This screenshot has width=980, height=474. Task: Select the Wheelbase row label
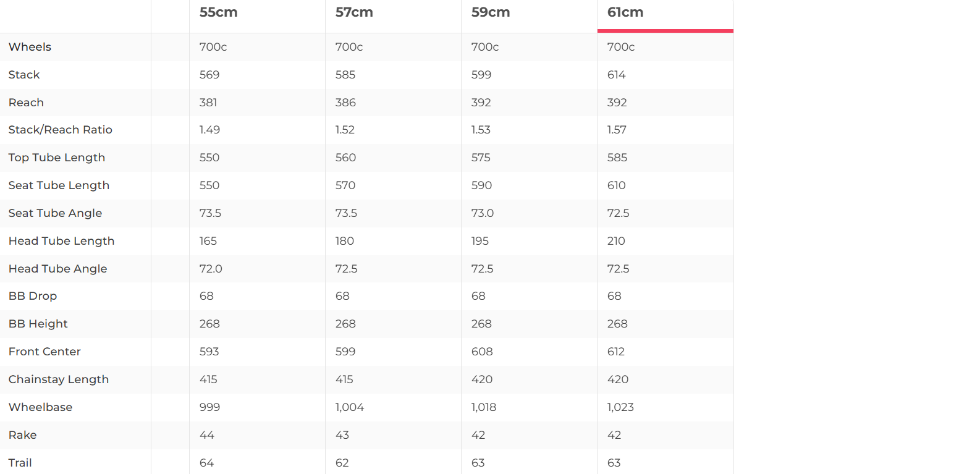40,407
